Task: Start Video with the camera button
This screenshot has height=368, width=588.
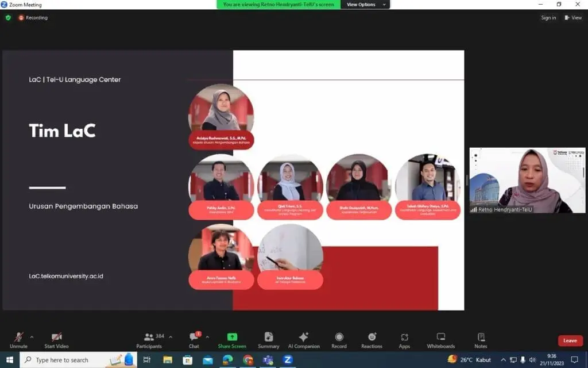Action: [x=56, y=340]
